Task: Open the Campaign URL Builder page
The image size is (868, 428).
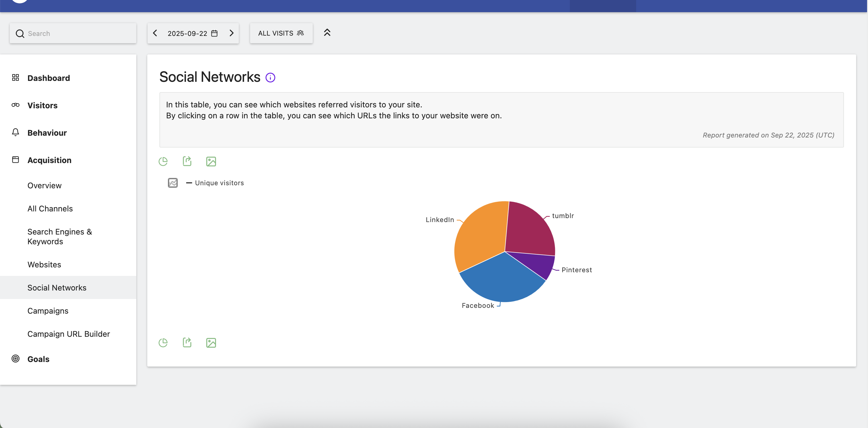Action: pos(69,334)
